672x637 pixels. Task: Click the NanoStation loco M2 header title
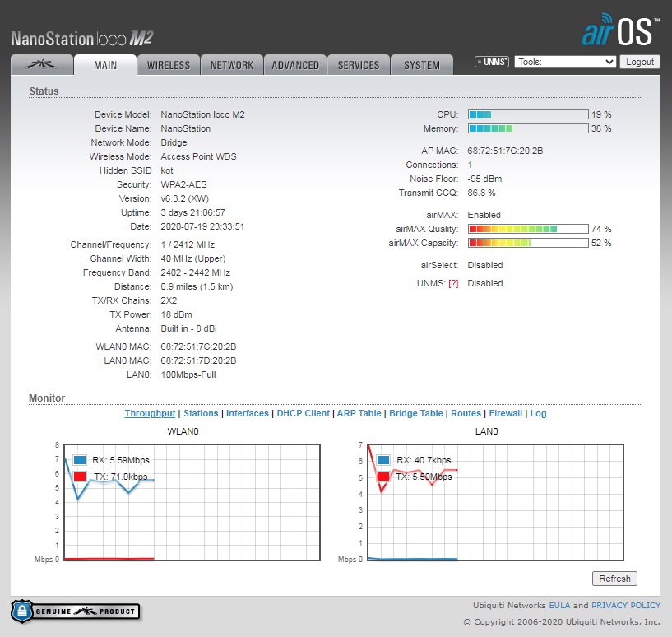click(x=82, y=38)
